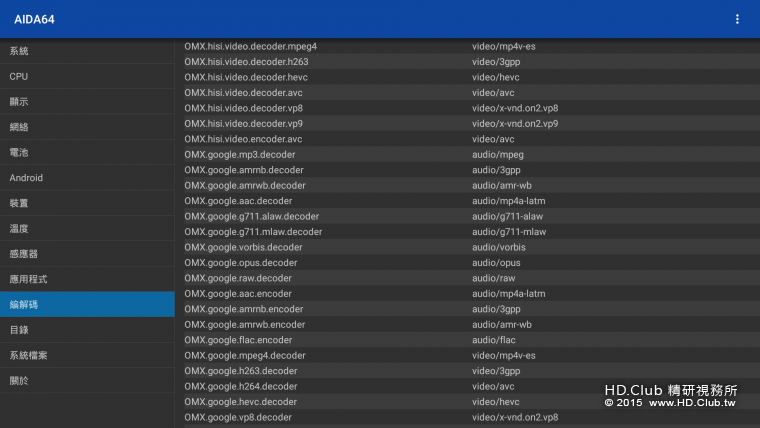760x428 pixels.
Task: Click OMX.google.mpeg4.decoder entry
Action: coord(472,355)
